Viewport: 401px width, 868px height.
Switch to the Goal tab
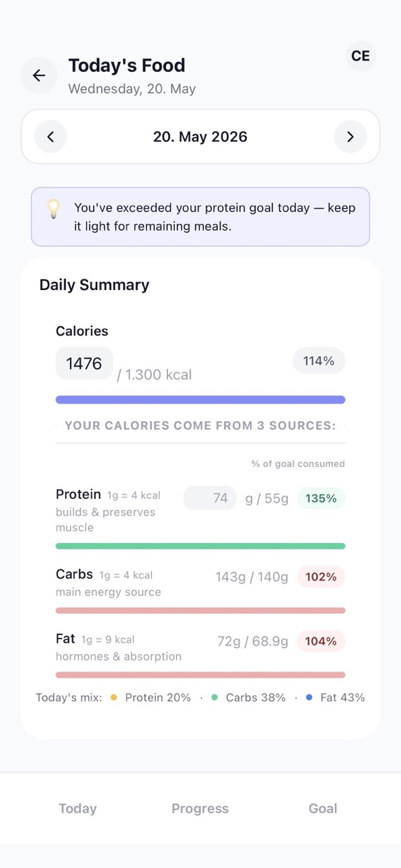[323, 808]
